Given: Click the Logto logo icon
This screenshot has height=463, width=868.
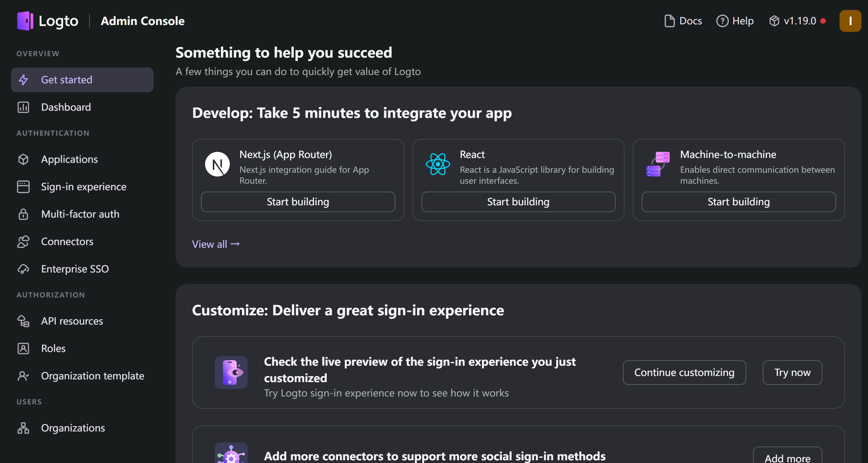Looking at the screenshot, I should (x=25, y=21).
